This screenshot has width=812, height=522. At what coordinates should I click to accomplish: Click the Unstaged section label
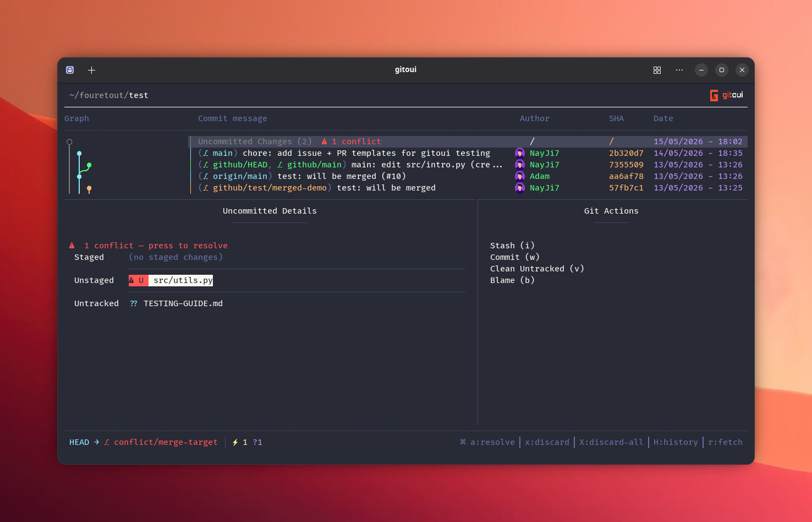[94, 280]
